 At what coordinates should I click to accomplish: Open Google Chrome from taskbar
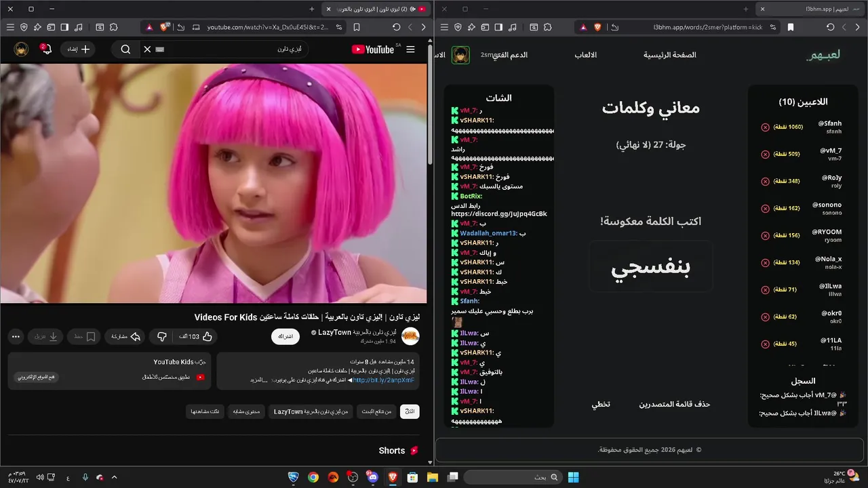click(x=313, y=477)
